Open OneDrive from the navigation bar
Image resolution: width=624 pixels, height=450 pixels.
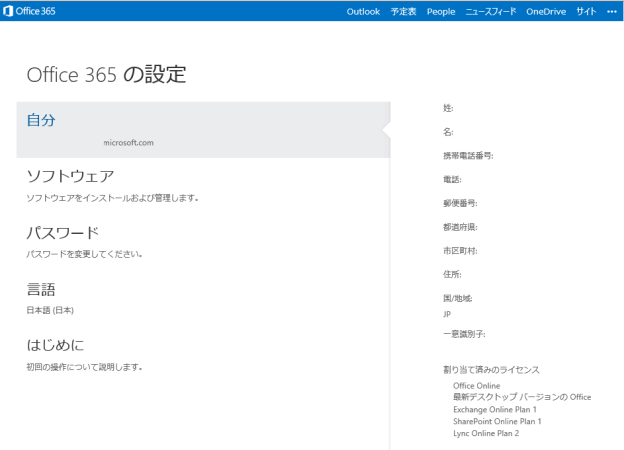(546, 12)
